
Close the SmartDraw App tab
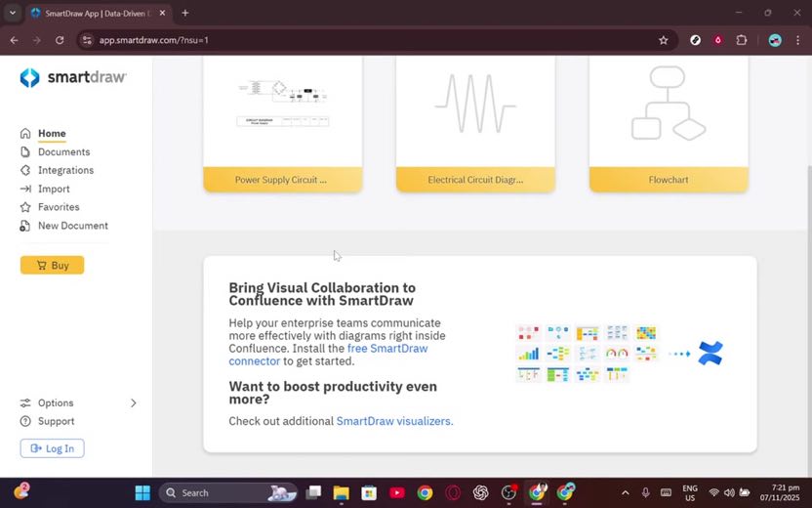[x=162, y=13]
